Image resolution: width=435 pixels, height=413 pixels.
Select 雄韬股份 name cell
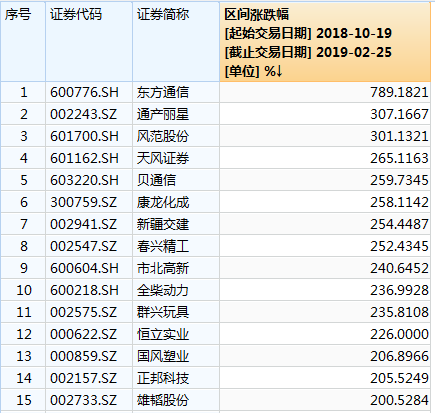pyautogui.click(x=176, y=400)
